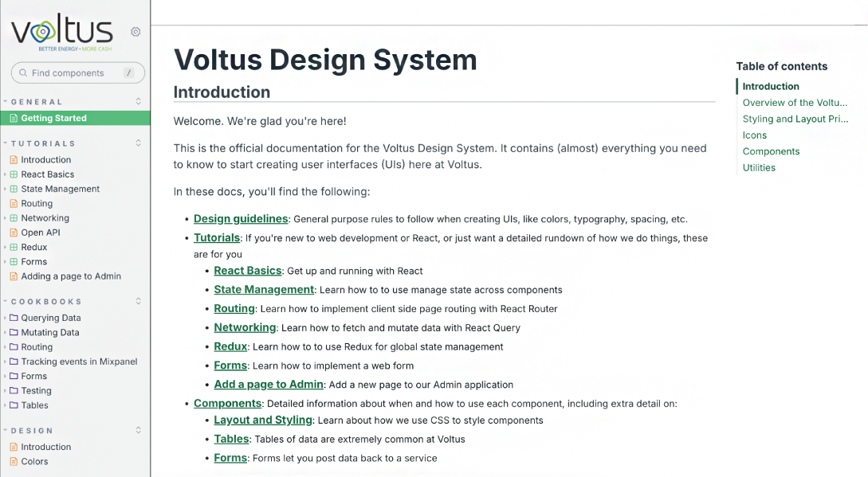The height and width of the screenshot is (477, 868).
Task: Click document icon beside Colors
Action: (x=14, y=461)
